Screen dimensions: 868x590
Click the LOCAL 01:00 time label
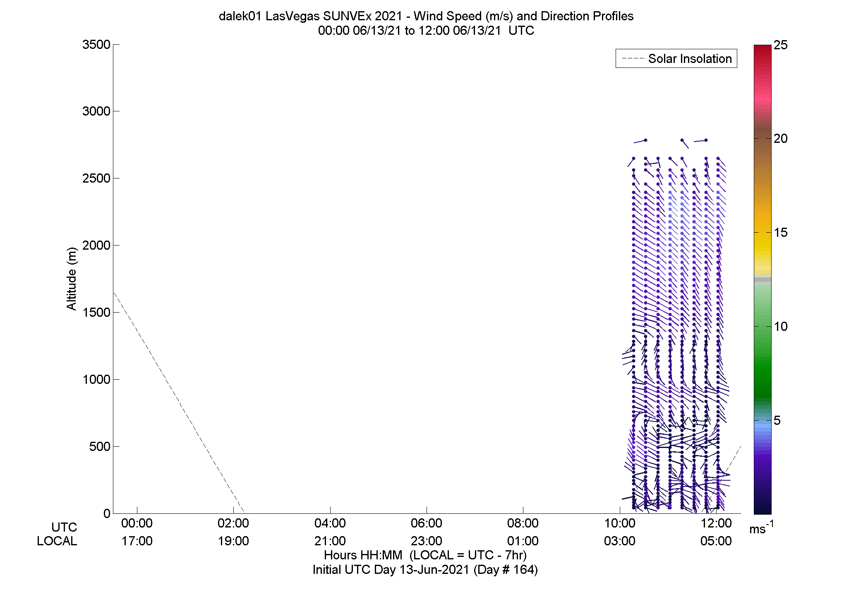click(523, 541)
